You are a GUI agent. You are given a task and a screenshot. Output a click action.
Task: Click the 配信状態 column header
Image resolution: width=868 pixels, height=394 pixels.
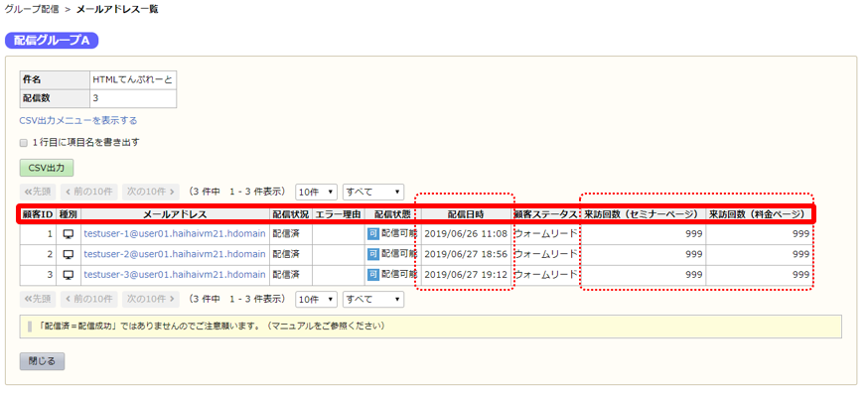(392, 214)
